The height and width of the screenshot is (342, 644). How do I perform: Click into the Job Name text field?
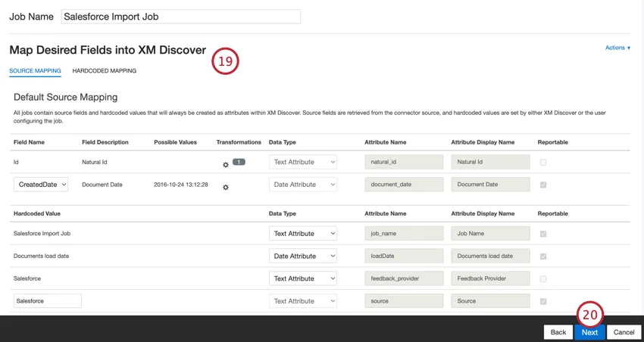180,17
